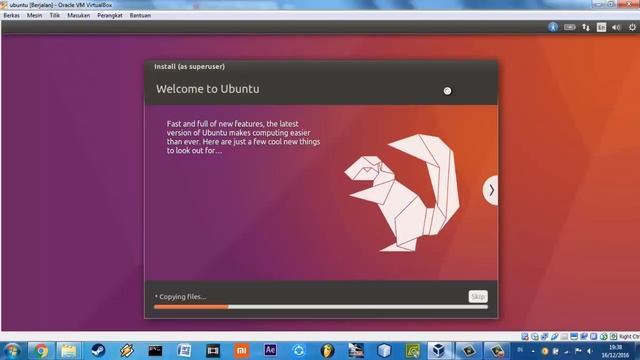Viewport: 640px width, 360px height.
Task: Switch to VirtualBox cube taskbar button
Action: [439, 351]
